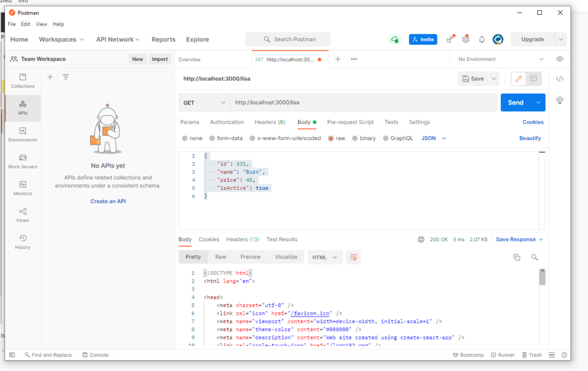Select the GraphQL body type

pyautogui.click(x=385, y=138)
